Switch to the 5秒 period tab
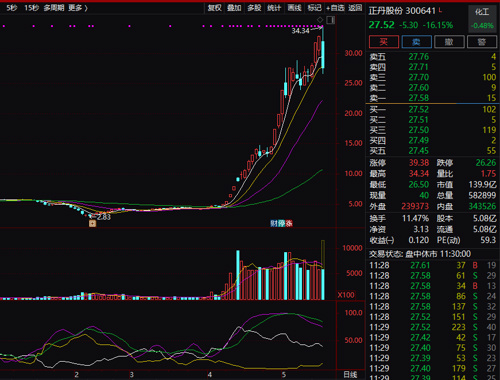The width and height of the screenshot is (500, 380). (x=12, y=8)
